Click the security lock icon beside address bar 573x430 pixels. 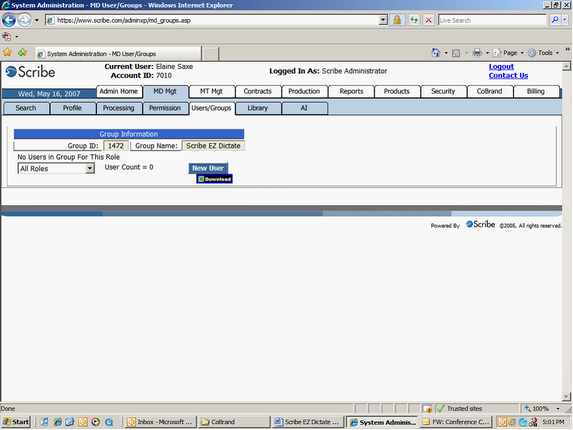tap(397, 20)
